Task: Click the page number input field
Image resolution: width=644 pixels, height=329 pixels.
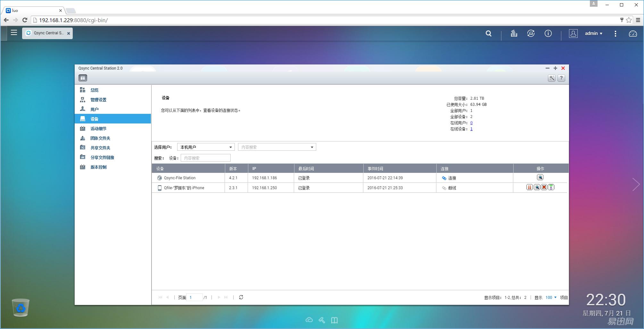Action: click(194, 297)
